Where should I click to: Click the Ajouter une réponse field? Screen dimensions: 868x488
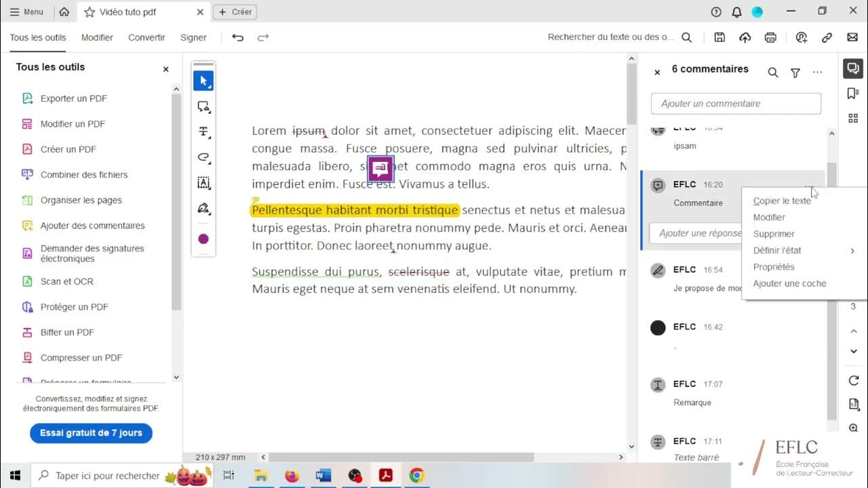(x=696, y=233)
